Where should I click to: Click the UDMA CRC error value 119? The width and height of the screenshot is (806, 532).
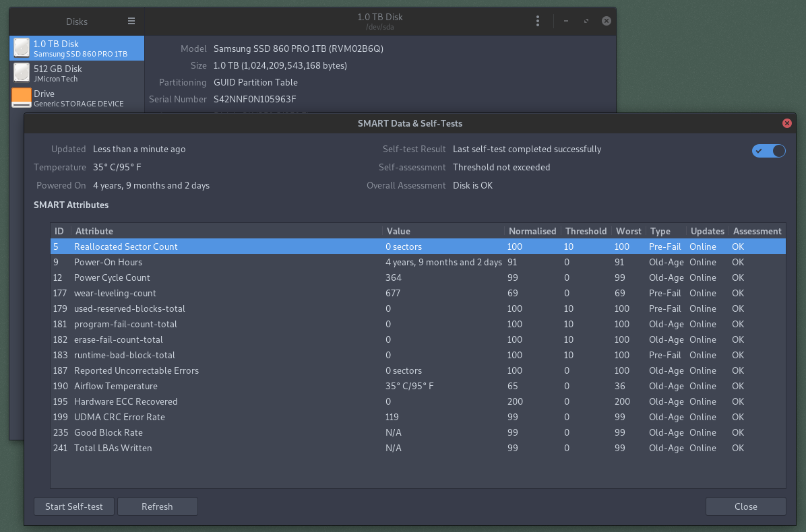point(392,417)
